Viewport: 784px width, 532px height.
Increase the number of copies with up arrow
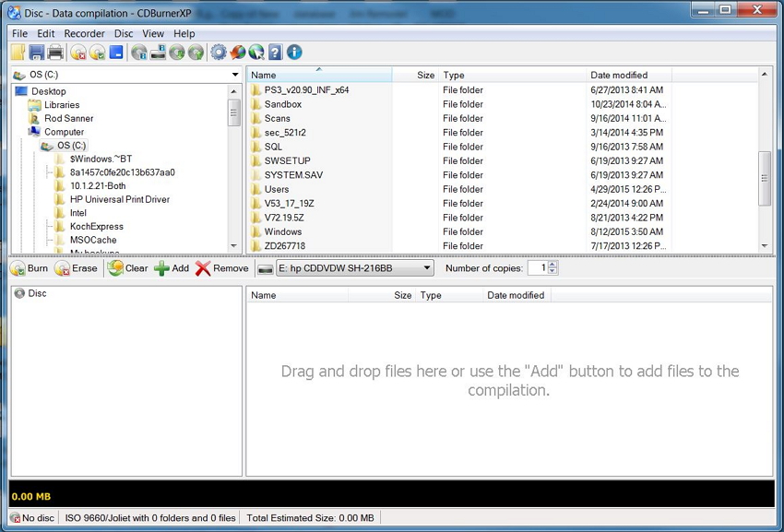tap(552, 265)
